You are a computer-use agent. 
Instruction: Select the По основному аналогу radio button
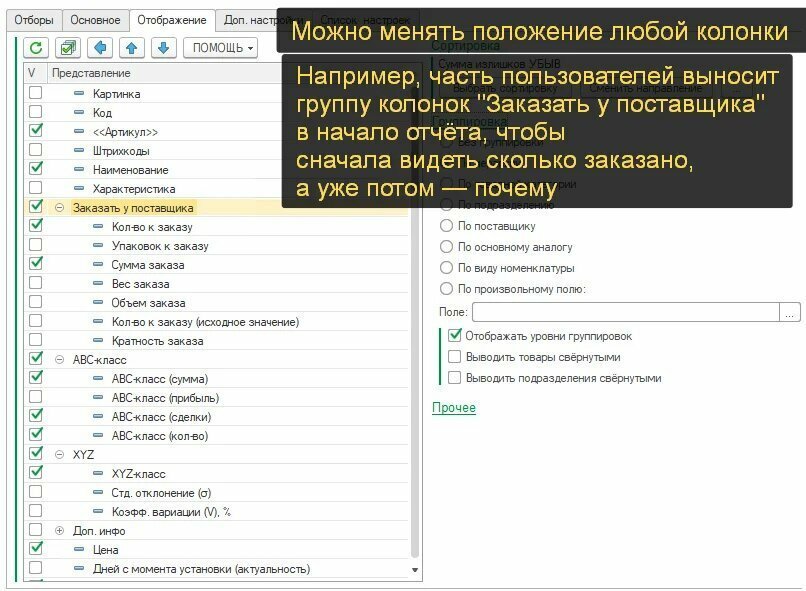pos(446,247)
